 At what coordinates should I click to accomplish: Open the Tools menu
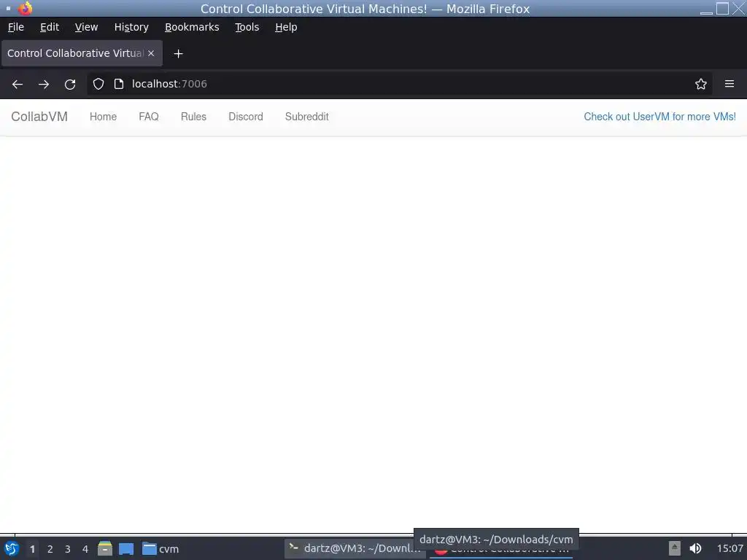247,27
